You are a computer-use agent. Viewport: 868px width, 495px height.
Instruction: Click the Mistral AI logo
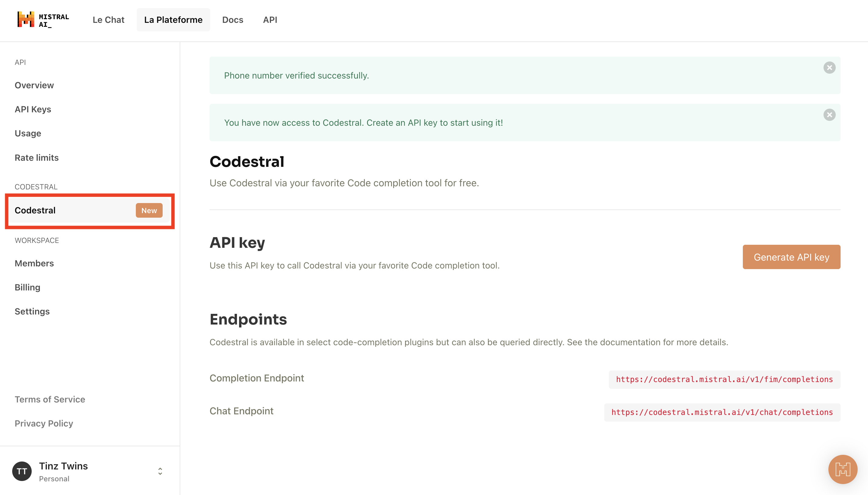pos(43,20)
